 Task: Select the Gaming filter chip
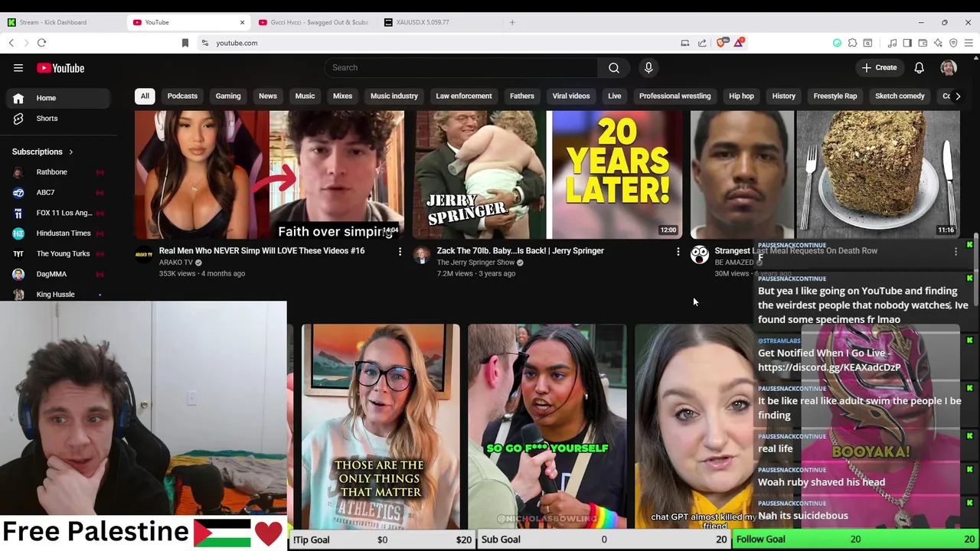click(228, 96)
